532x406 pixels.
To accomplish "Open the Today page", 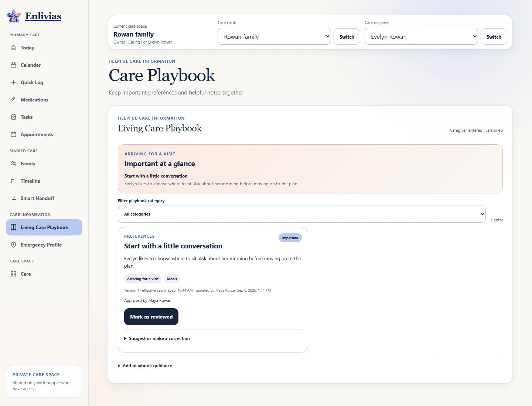I will coord(44,48).
